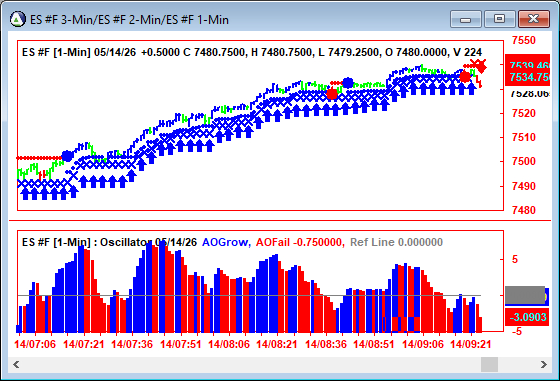Click the 14/08:51 time axis label
The height and width of the screenshot is (381, 560).
(374, 344)
